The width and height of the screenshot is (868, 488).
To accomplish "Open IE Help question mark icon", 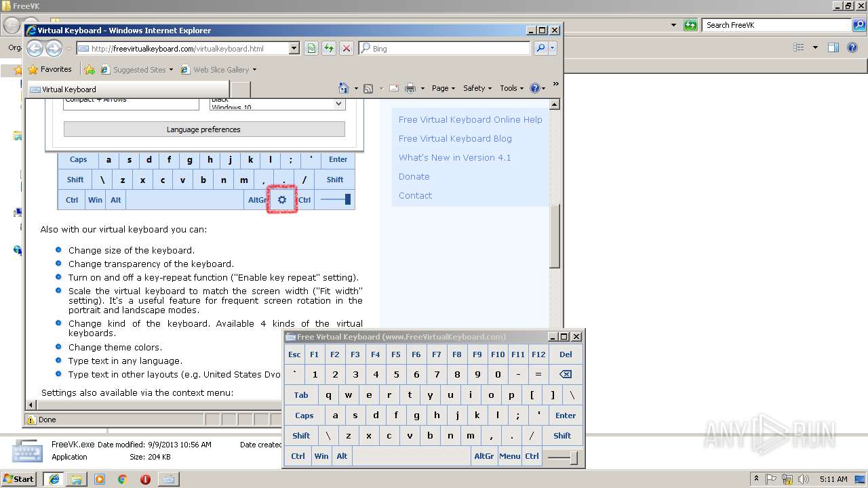I will 534,88.
